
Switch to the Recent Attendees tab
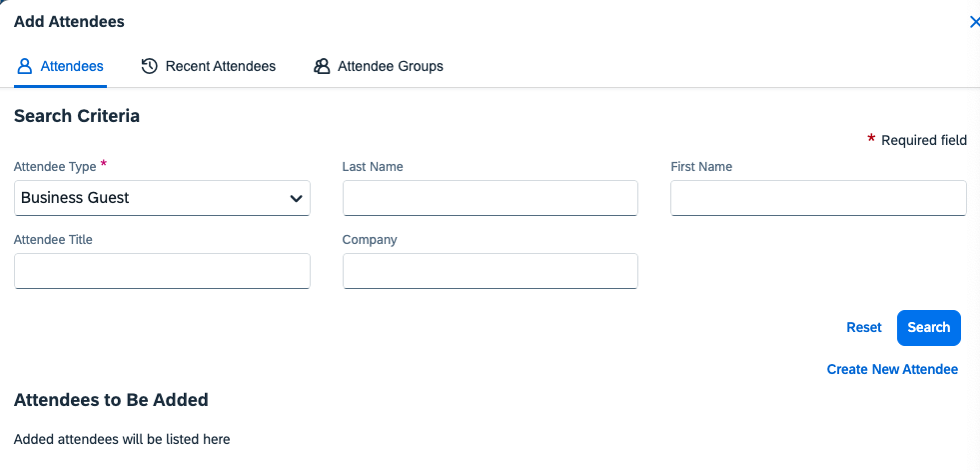click(220, 66)
